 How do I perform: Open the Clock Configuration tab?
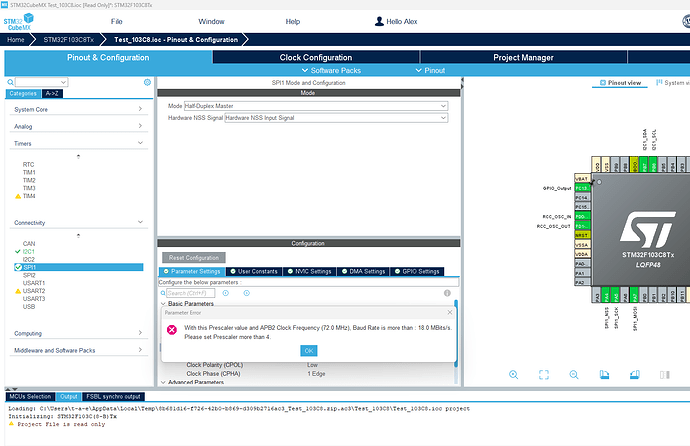(x=316, y=58)
